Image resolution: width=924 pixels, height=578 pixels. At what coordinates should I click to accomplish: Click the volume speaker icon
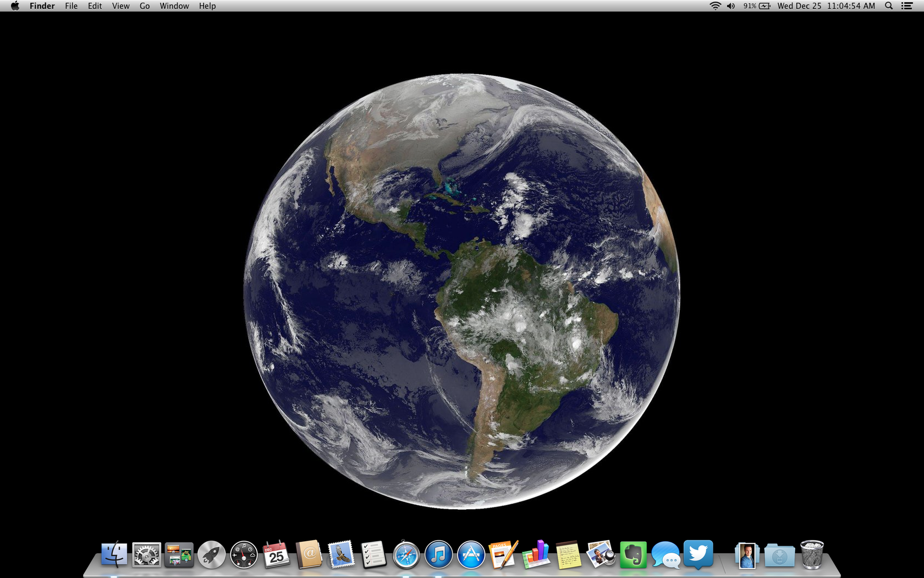tap(731, 6)
